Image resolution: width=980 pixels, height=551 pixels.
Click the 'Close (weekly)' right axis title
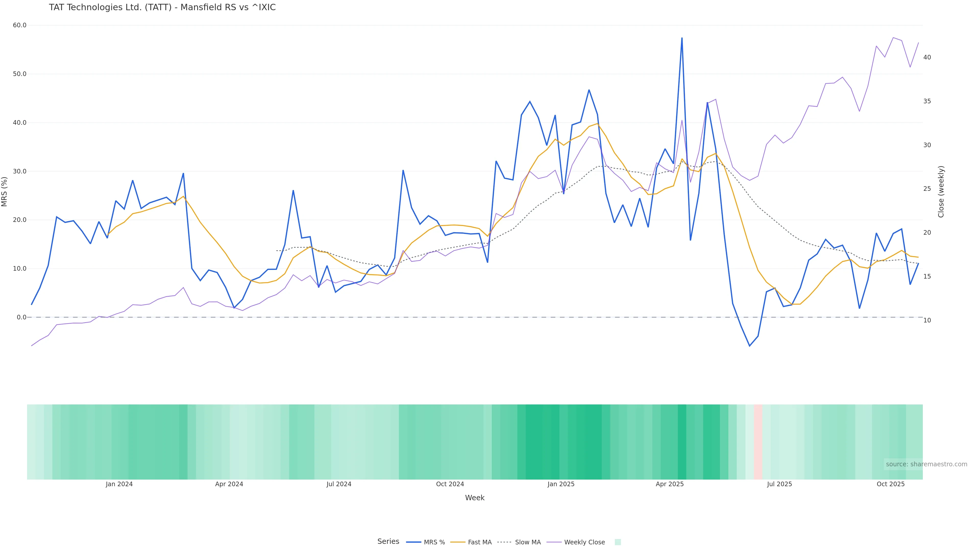click(x=941, y=192)
